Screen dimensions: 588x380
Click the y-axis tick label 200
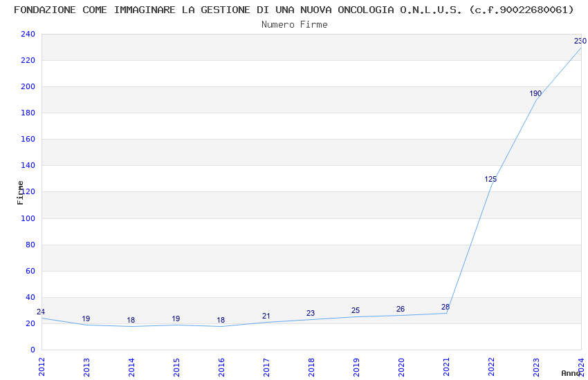point(28,86)
